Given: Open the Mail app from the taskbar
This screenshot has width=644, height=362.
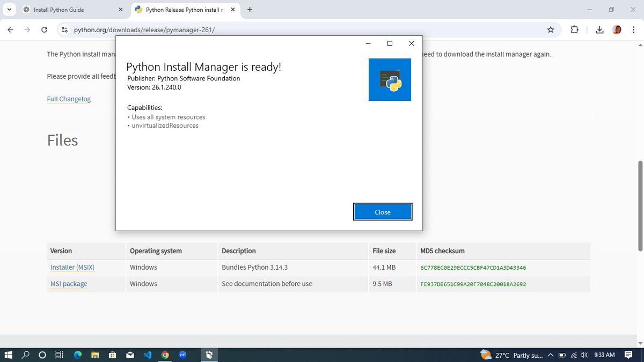Looking at the screenshot, I should click(x=130, y=355).
